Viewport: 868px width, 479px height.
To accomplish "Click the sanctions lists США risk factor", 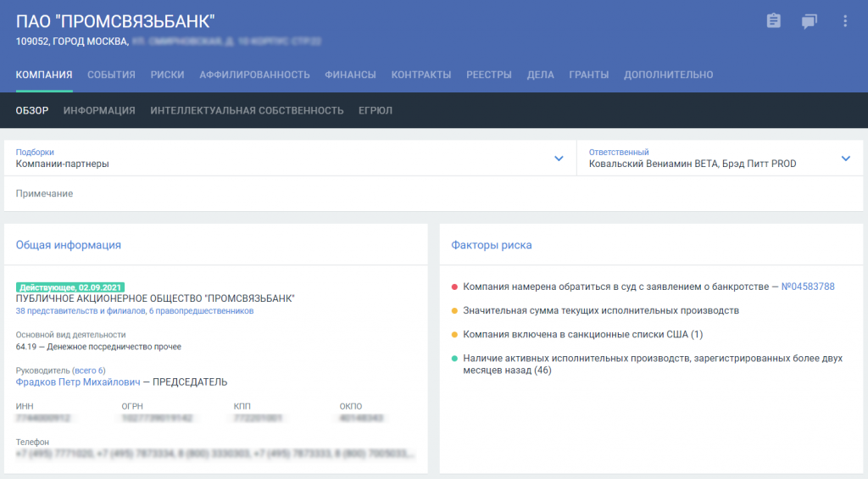I will (x=583, y=335).
